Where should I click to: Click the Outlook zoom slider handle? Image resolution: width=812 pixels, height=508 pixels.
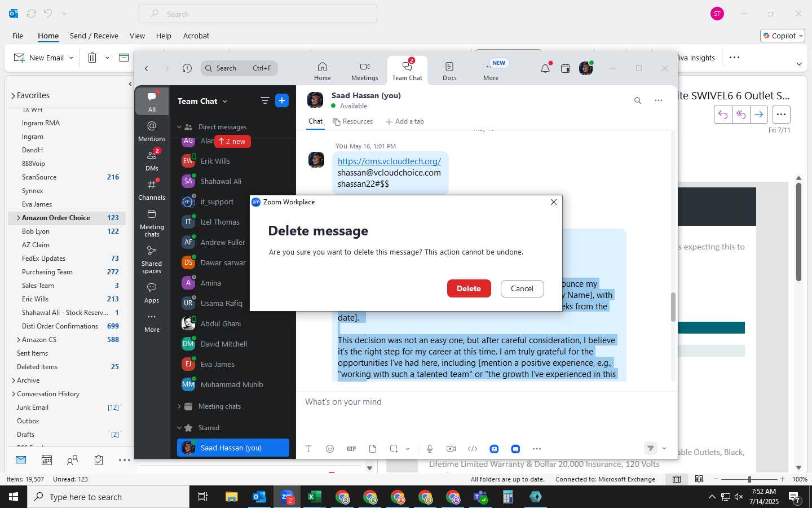pyautogui.click(x=749, y=479)
